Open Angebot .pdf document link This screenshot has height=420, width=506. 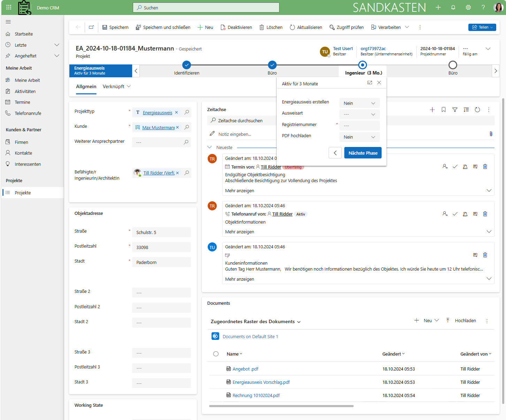(245, 369)
